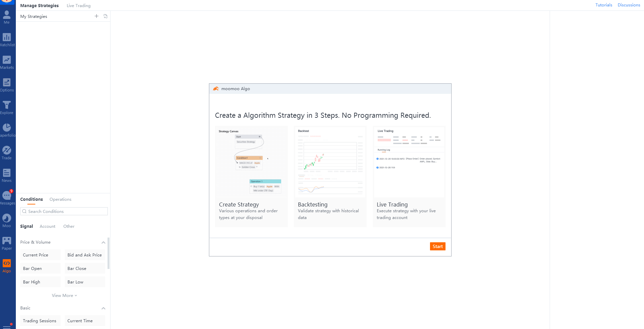Viewport: 644px width, 329px height.
Task: Collapse the Basic conditions section
Action: point(103,308)
